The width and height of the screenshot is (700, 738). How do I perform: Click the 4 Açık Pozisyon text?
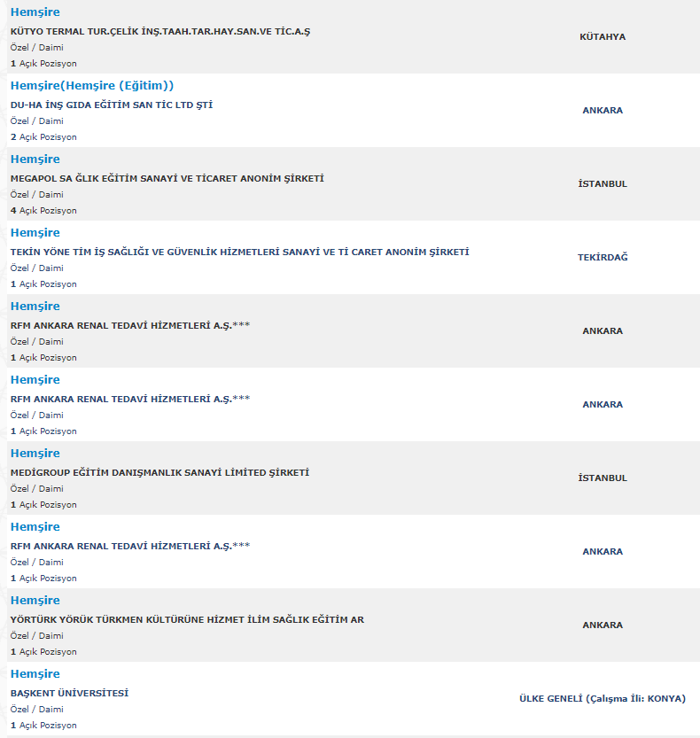pos(43,210)
